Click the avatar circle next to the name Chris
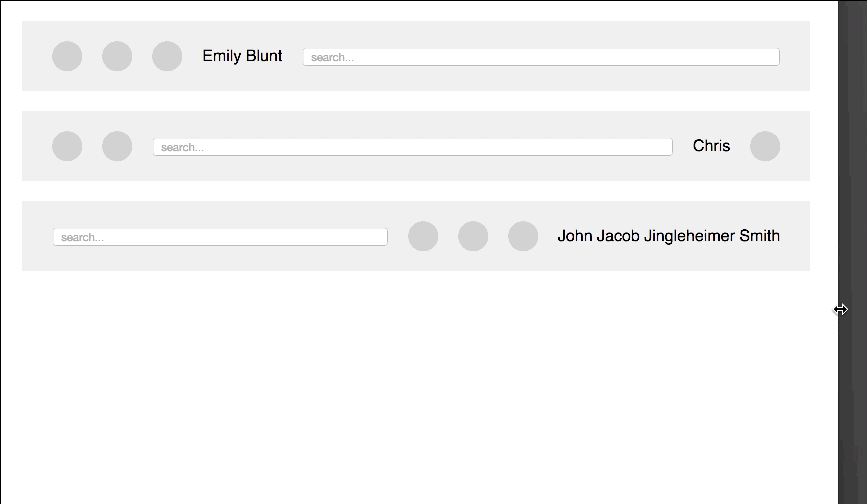 click(x=765, y=146)
